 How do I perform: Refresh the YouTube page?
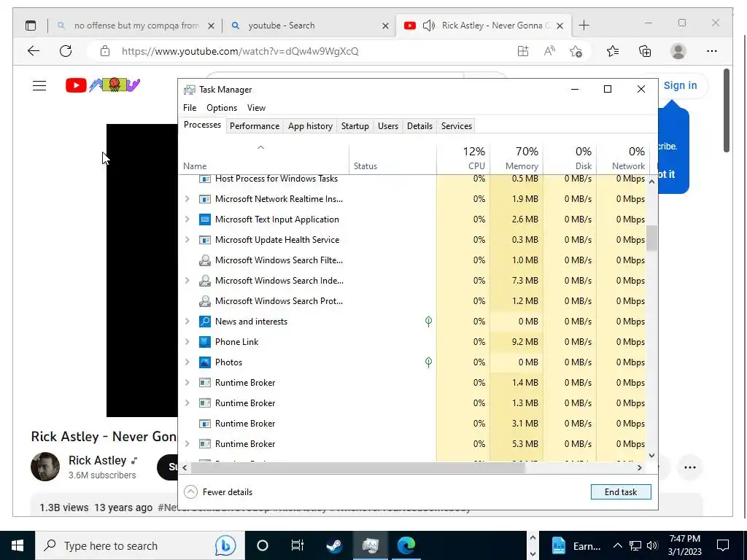coord(66,51)
